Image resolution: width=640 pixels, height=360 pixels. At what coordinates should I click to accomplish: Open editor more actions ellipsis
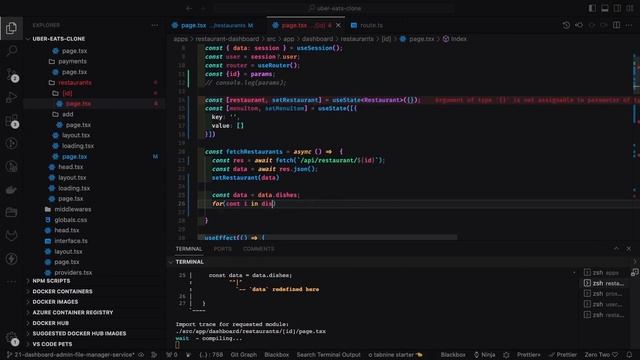pyautogui.click(x=629, y=25)
